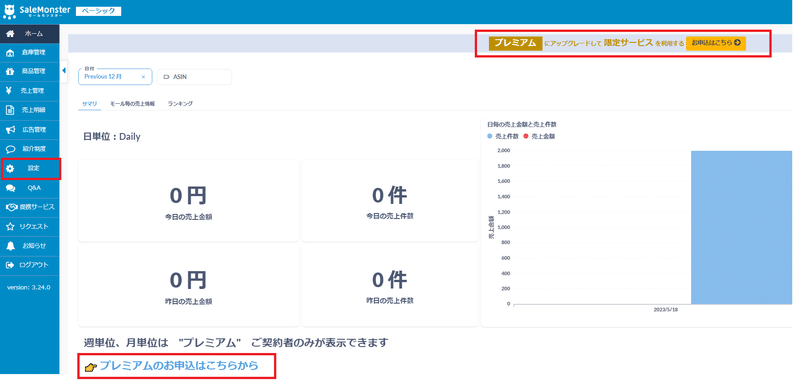Click the 日単位：Daily heading
This screenshot has height=384, width=800.
[112, 137]
